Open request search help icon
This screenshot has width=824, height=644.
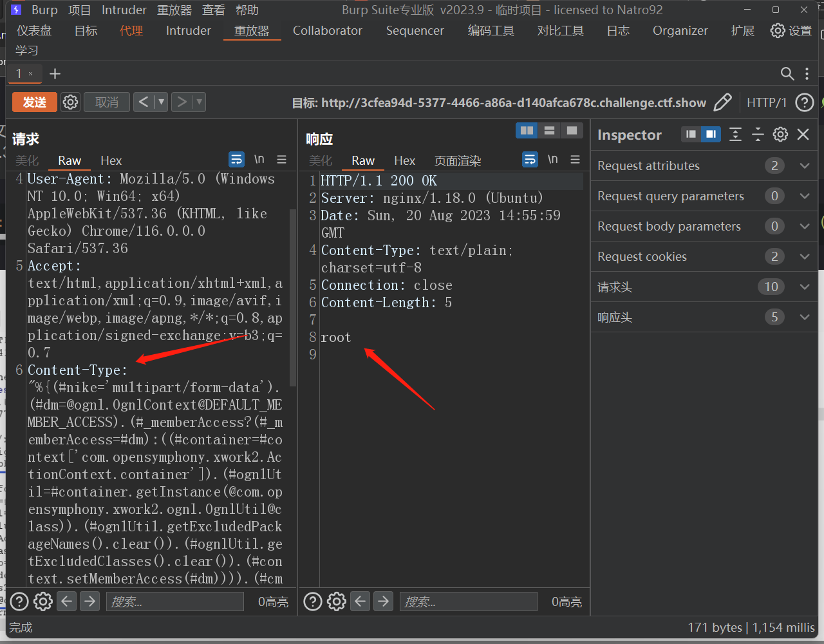click(19, 601)
